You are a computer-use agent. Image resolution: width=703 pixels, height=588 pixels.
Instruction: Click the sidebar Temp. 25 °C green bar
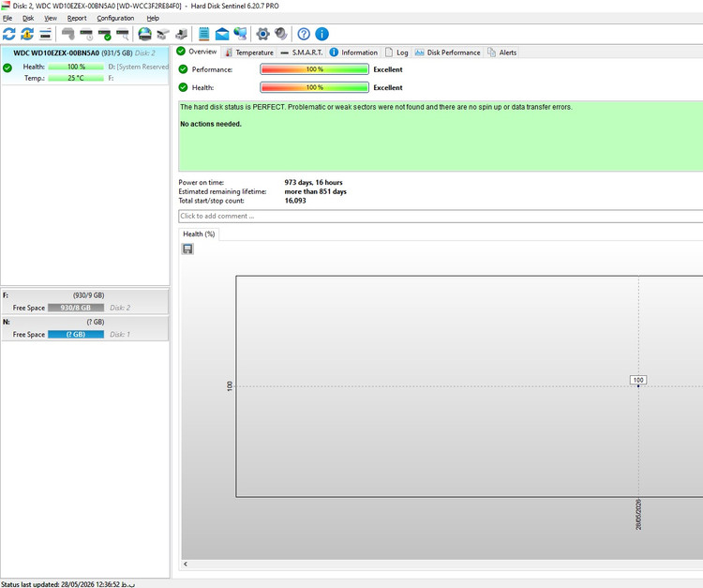click(x=76, y=78)
